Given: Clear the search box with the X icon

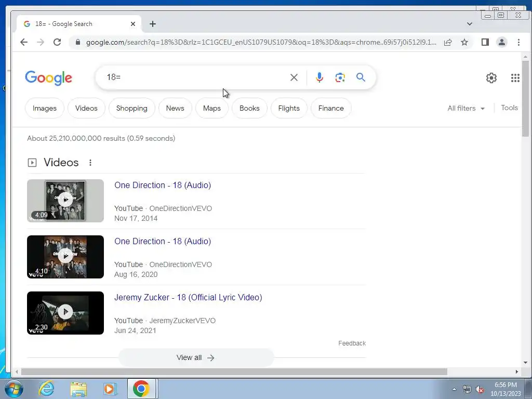Looking at the screenshot, I should (294, 77).
